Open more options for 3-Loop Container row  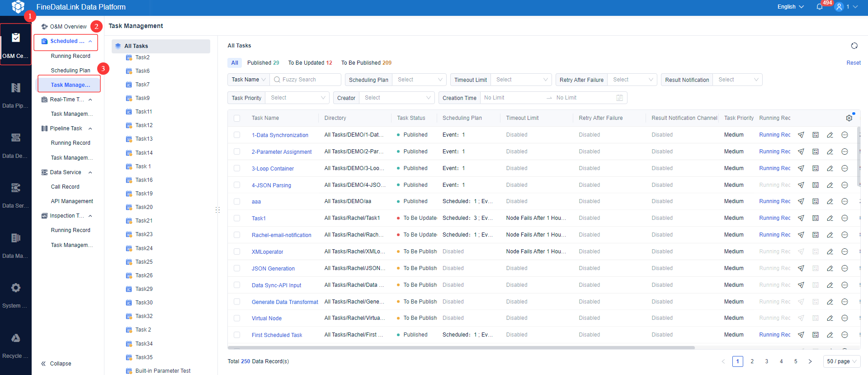point(844,168)
